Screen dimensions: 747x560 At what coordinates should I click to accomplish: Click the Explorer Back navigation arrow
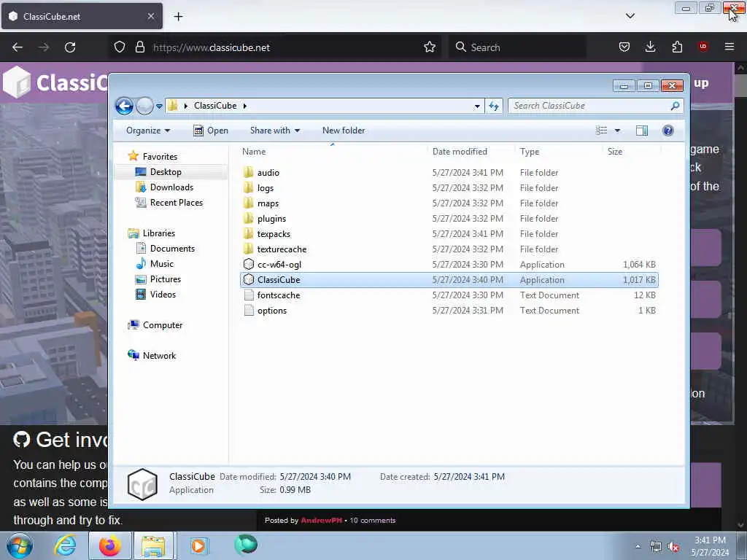[124, 106]
